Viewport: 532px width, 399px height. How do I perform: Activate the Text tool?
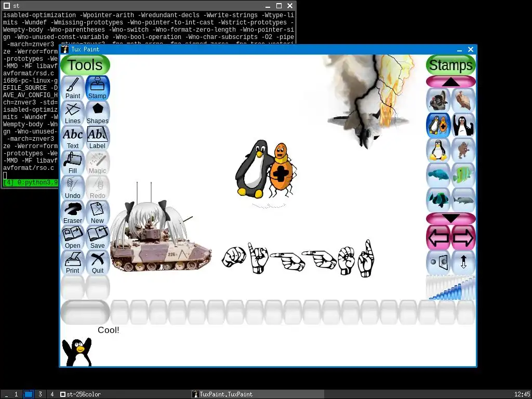[x=73, y=138]
